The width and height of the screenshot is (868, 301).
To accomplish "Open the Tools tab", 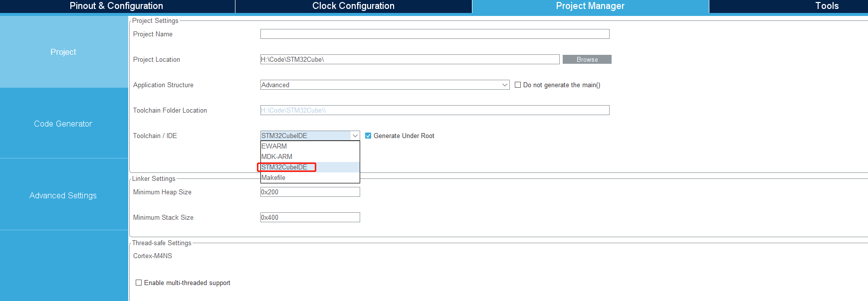I will click(x=827, y=6).
